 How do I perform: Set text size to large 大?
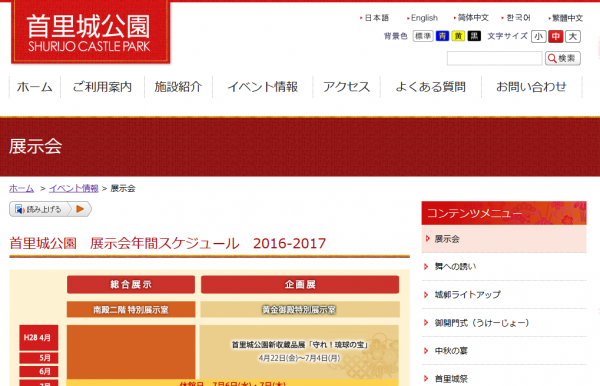573,36
